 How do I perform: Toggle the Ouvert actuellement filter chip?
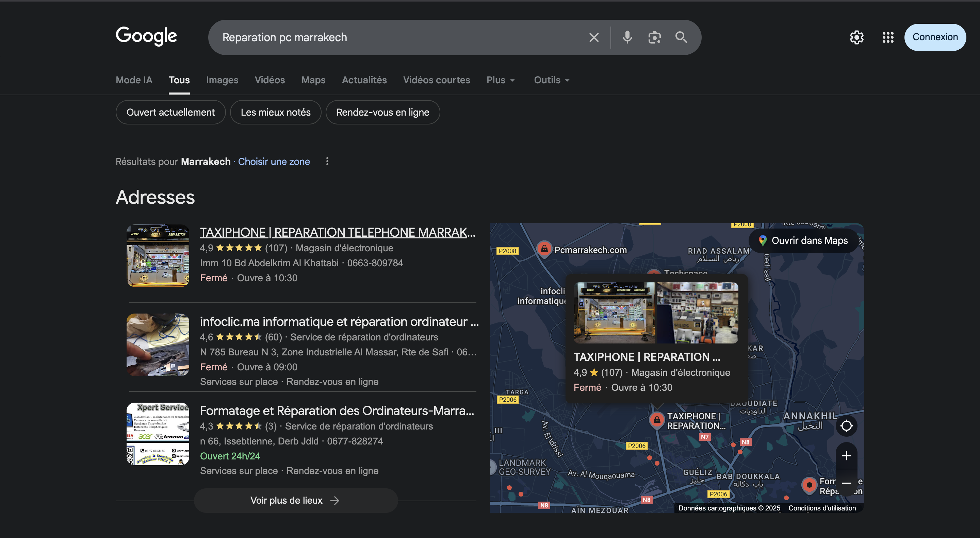coord(170,112)
